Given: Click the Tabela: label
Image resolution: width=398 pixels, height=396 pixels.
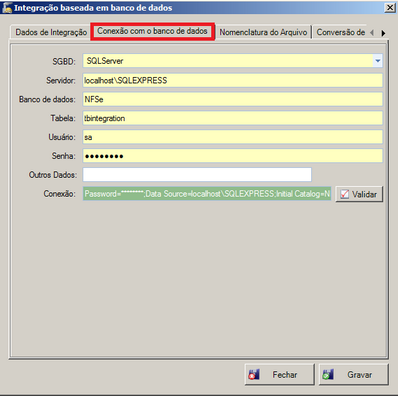Looking at the screenshot, I should pyautogui.click(x=63, y=118).
